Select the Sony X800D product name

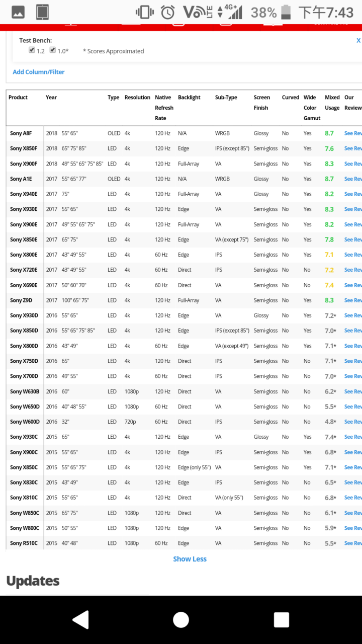pyautogui.click(x=24, y=346)
